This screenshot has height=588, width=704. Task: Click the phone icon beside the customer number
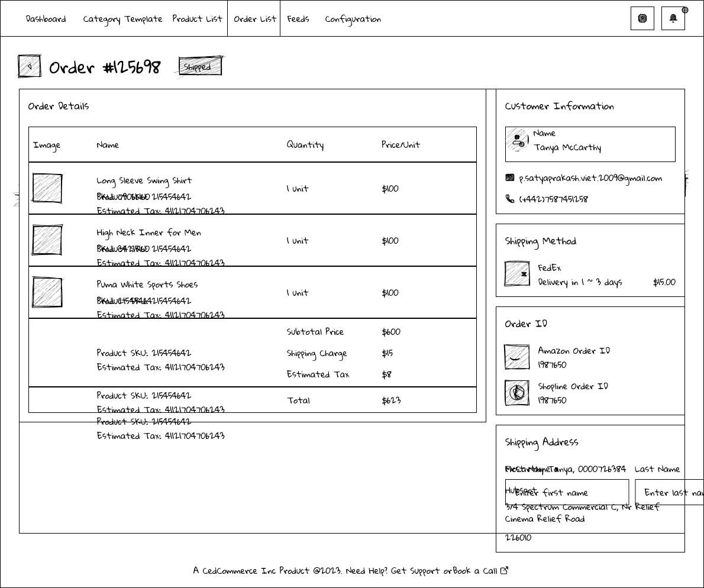tap(509, 198)
